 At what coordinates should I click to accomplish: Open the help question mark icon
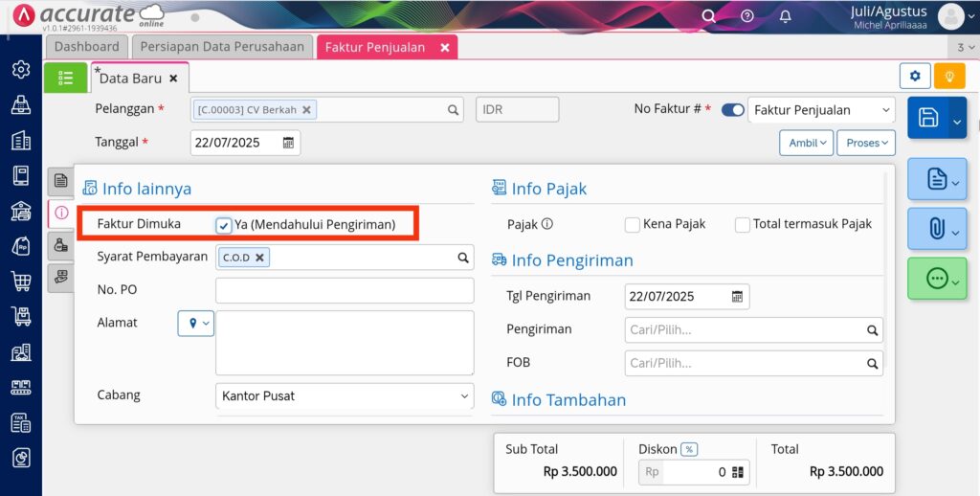[x=746, y=16]
